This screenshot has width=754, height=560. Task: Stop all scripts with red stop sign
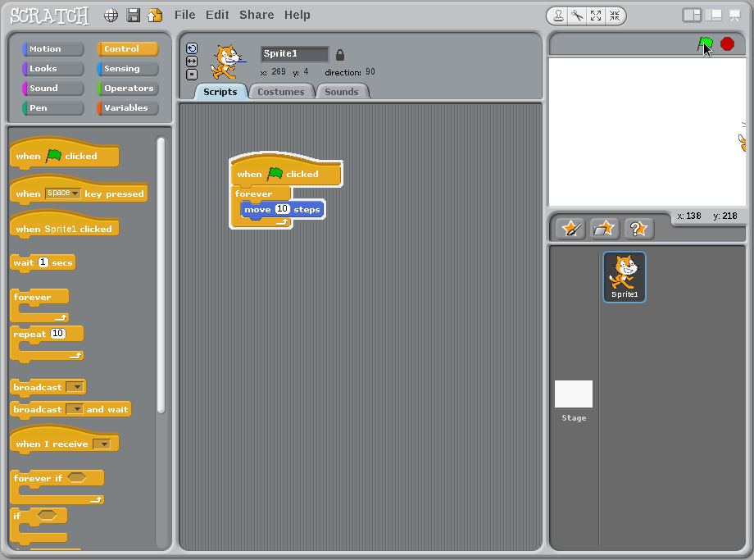pos(727,44)
